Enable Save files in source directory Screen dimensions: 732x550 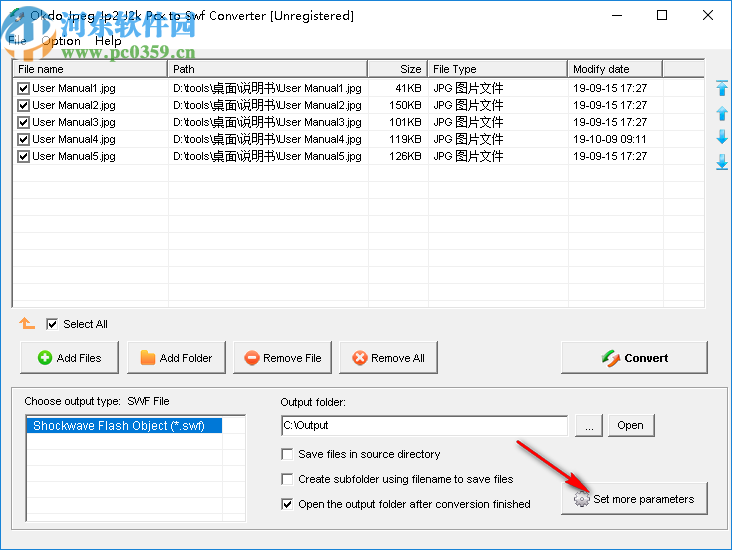tap(287, 454)
